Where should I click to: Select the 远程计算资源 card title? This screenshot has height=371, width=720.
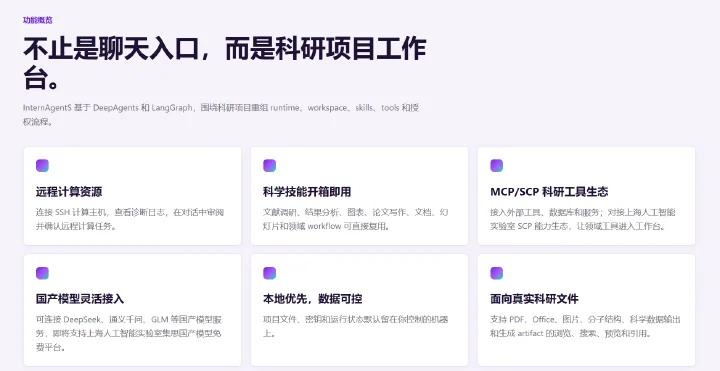(69, 191)
